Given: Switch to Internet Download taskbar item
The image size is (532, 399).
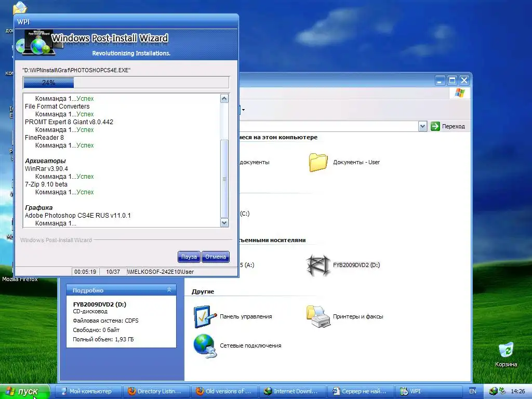Looking at the screenshot, I should pyautogui.click(x=292, y=391).
